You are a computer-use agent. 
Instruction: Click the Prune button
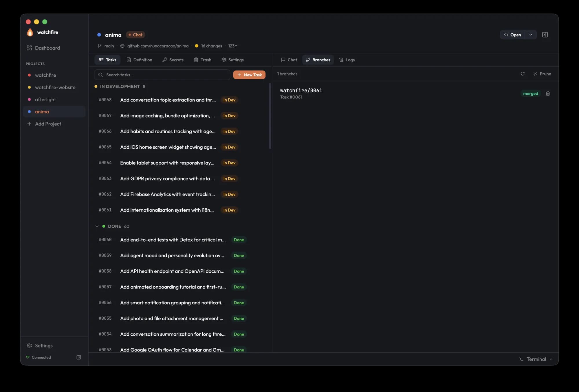pos(542,74)
